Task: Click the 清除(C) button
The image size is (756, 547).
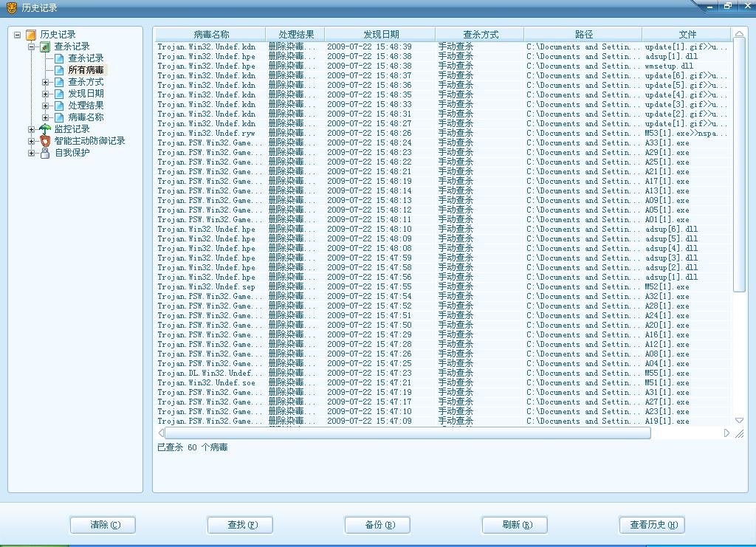Action: point(103,525)
